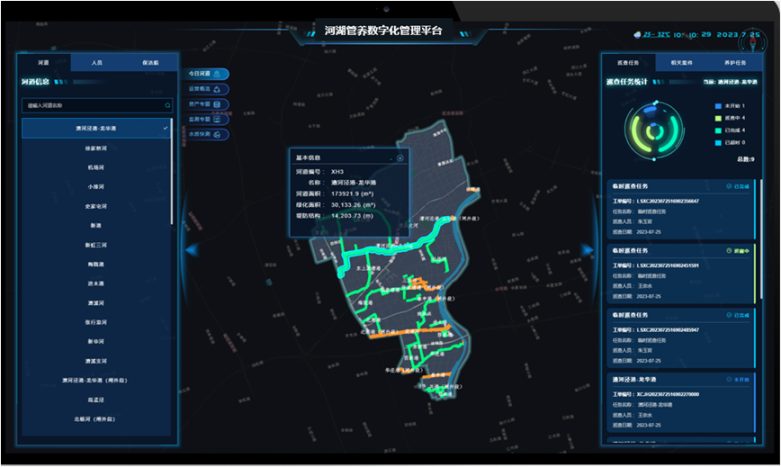Collapse the left panel with arrow handle
781x467 pixels.
tap(188, 249)
